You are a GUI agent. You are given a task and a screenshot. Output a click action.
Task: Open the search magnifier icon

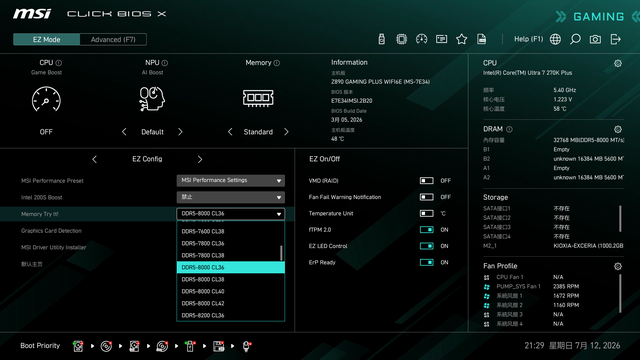[575, 39]
